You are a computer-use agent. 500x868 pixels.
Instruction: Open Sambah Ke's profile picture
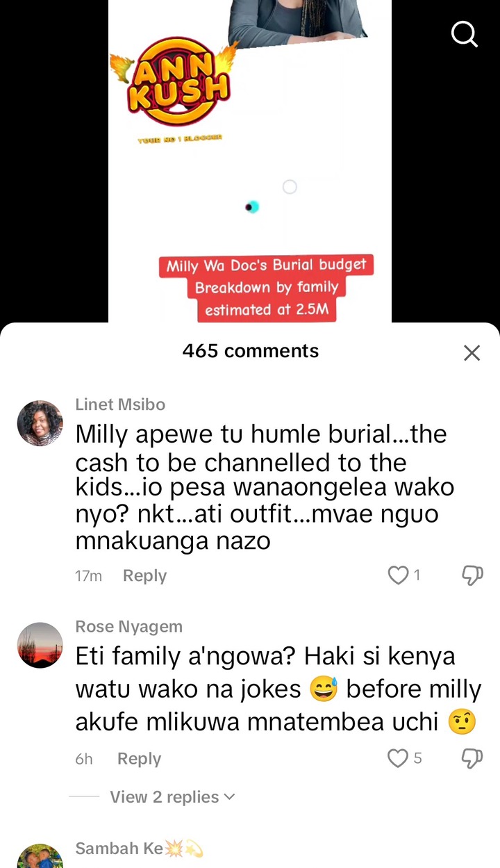click(40, 856)
